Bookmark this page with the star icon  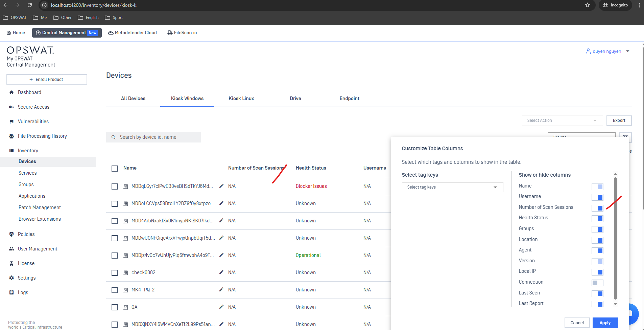point(588,5)
